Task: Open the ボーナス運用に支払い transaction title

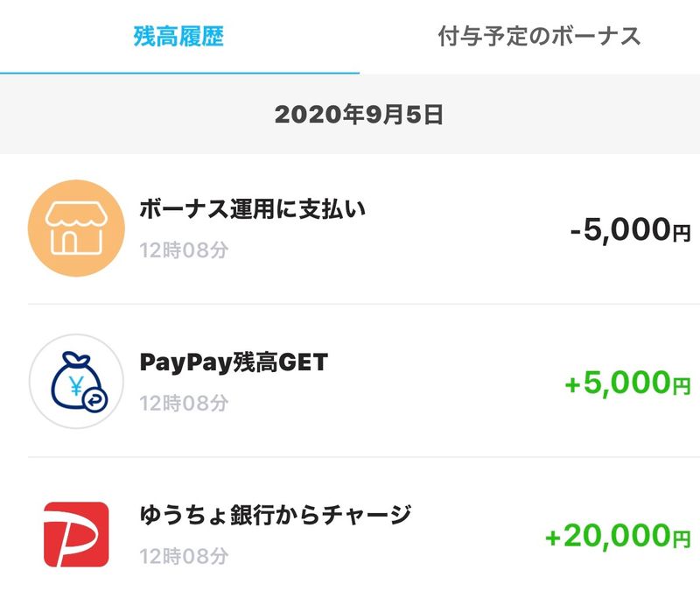Action: (252, 210)
